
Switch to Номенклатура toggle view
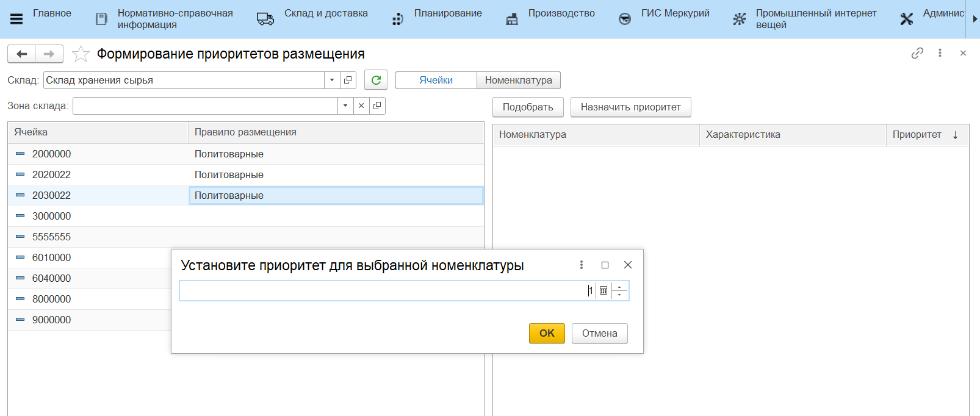[x=518, y=80]
